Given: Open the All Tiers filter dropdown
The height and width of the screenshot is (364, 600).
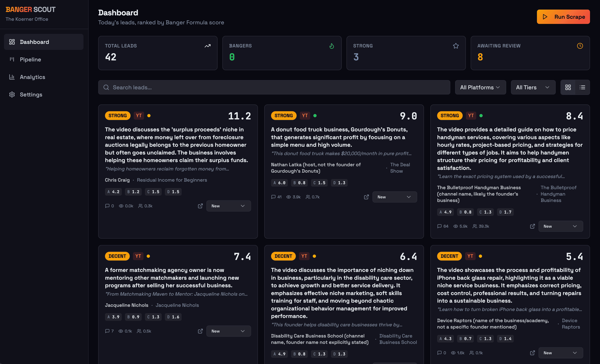Looking at the screenshot, I should (533, 87).
